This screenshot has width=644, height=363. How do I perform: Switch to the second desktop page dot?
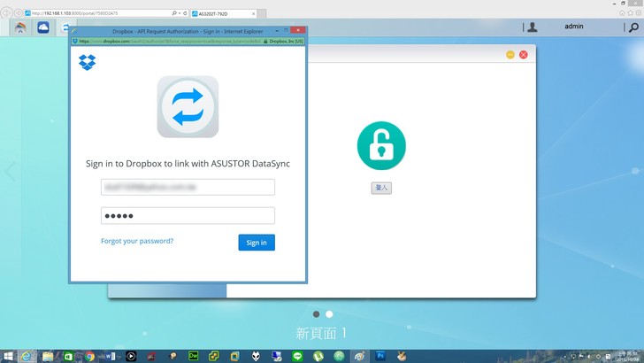coord(329,314)
